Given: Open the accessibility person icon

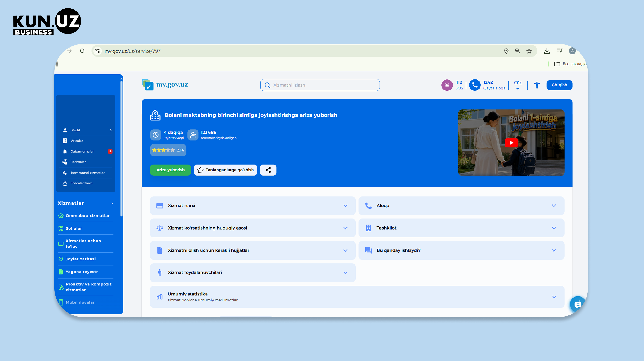Looking at the screenshot, I should [x=537, y=85].
